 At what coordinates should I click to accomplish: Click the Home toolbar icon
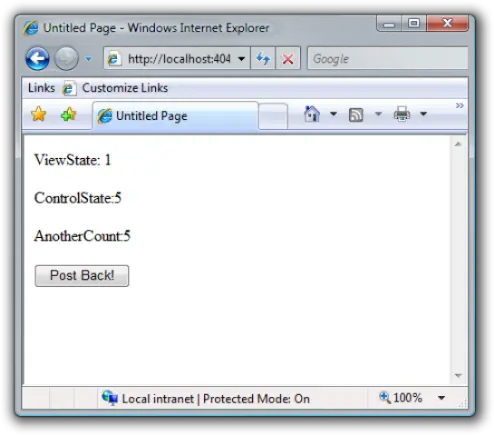(312, 114)
